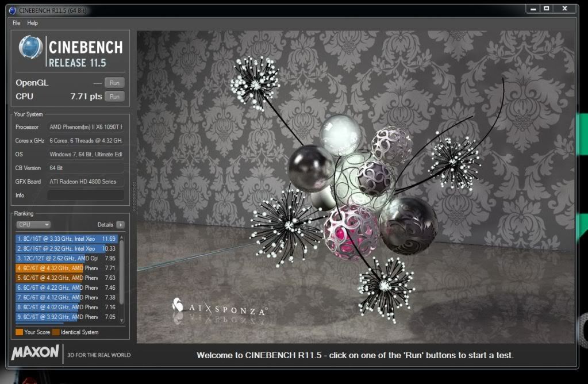Image resolution: width=588 pixels, height=384 pixels.
Task: Click the Cinebench globe logo icon
Action: click(x=30, y=47)
